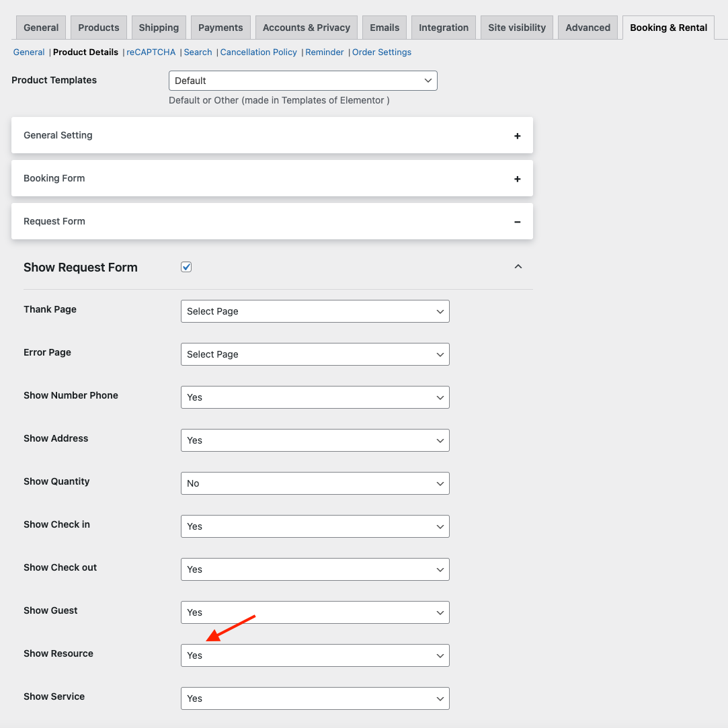Uncheck the Show Request Form checkbox
This screenshot has width=728, height=728.
(186, 267)
